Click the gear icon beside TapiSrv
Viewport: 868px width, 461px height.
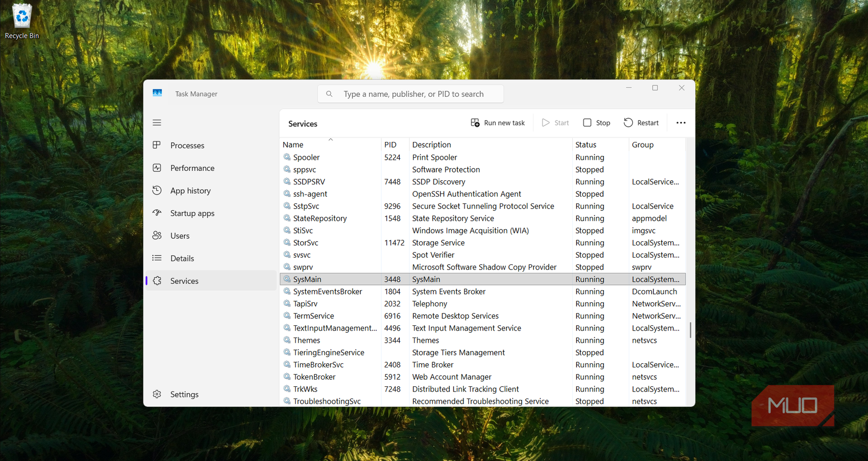coord(287,303)
